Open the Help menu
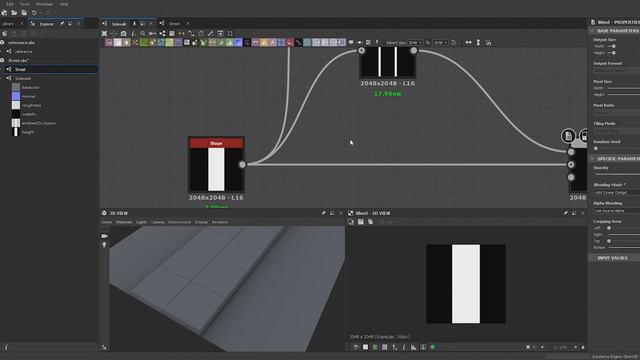This screenshot has height=360, width=640. [x=64, y=4]
